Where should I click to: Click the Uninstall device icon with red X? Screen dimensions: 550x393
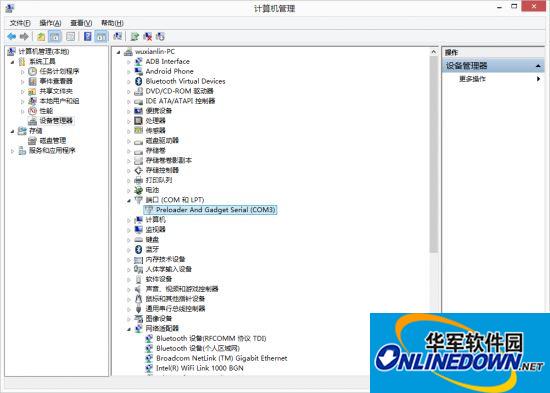[148, 36]
